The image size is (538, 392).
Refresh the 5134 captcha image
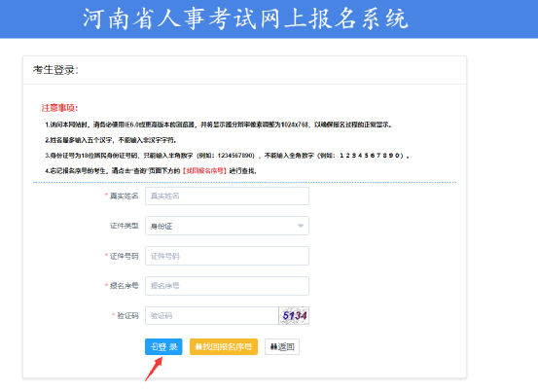294,315
